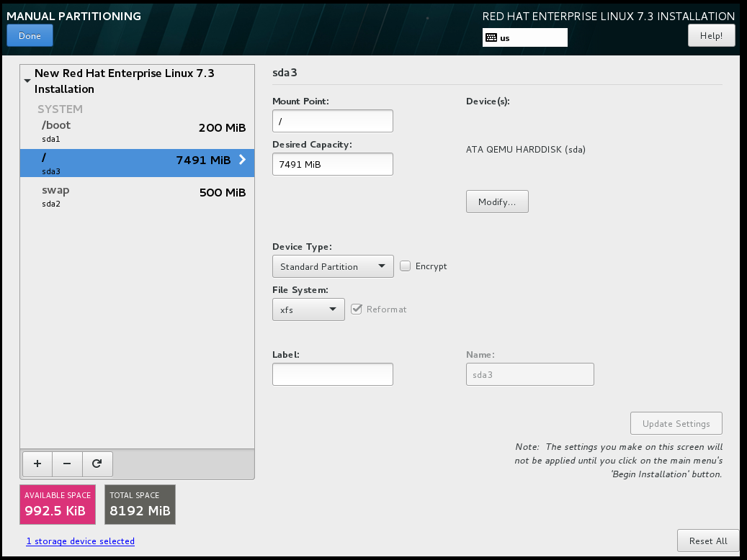Click the add mount point plus icon
The image size is (747, 560).
(37, 464)
